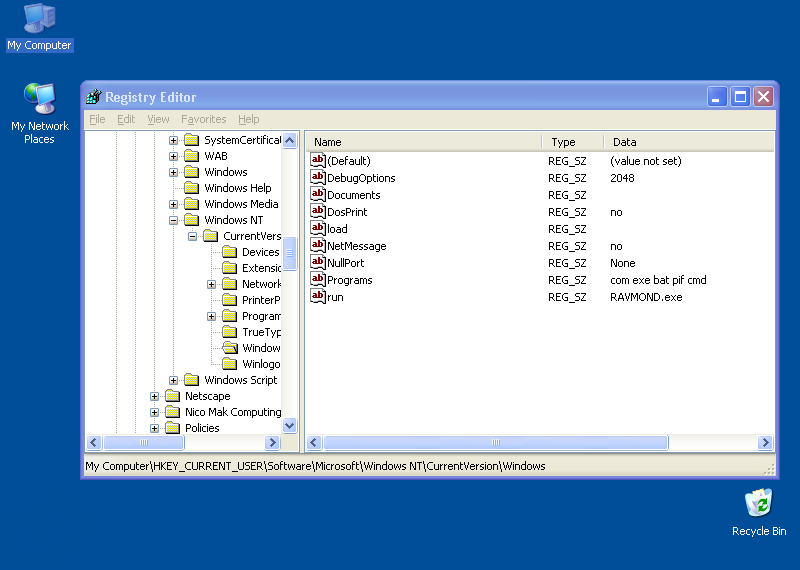Select the RAVMOND.exe data cell
800x570 pixels.
646,297
